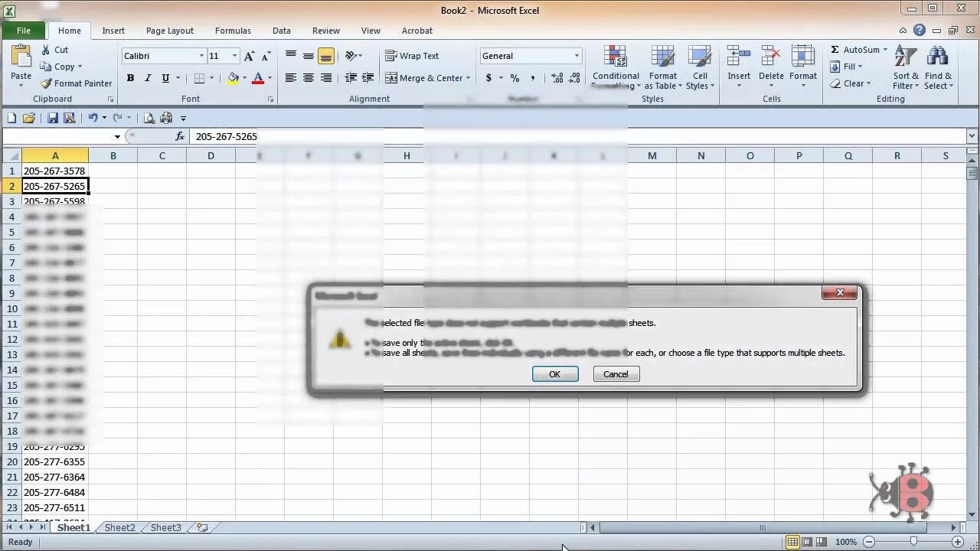Open Find & Select
This screenshot has height=551, width=980.
[939, 67]
